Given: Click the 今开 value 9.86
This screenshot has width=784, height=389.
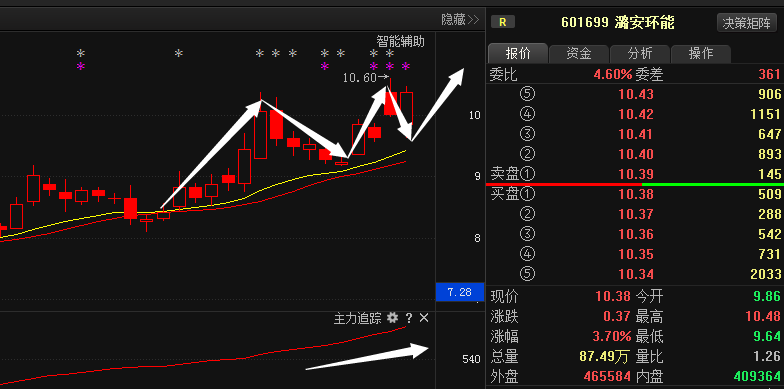Looking at the screenshot, I should coord(767,296).
